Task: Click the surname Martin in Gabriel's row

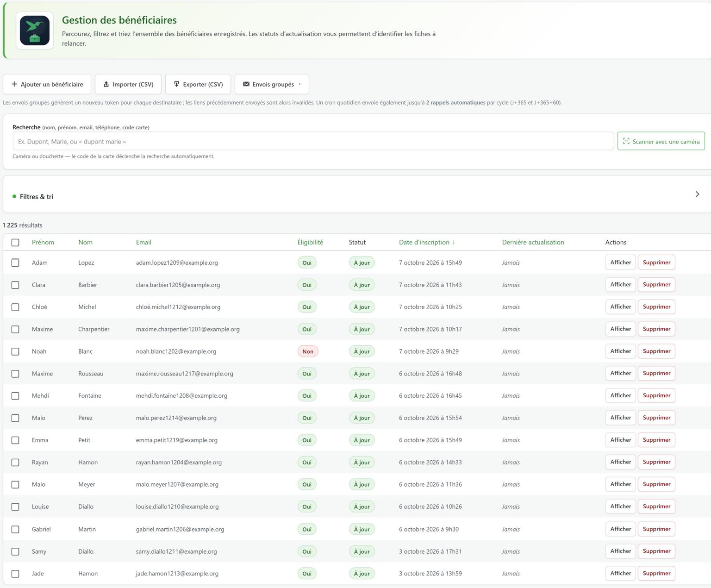Action: pyautogui.click(x=87, y=529)
